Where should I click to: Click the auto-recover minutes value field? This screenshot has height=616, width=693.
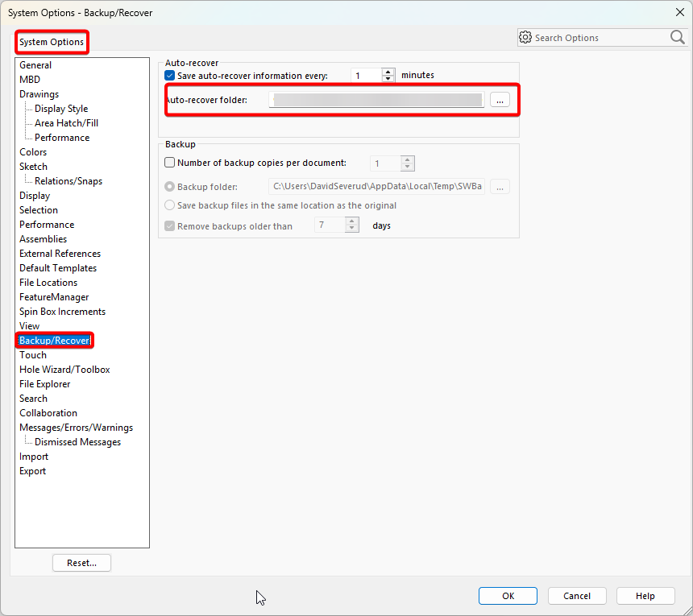point(366,76)
